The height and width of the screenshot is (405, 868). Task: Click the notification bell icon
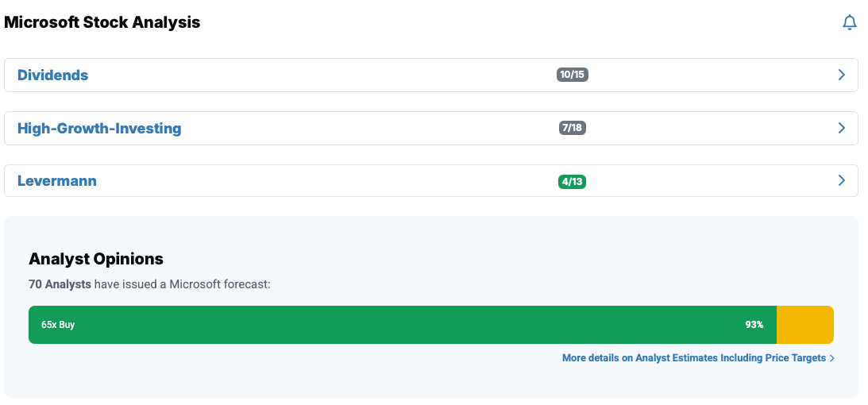point(849,23)
